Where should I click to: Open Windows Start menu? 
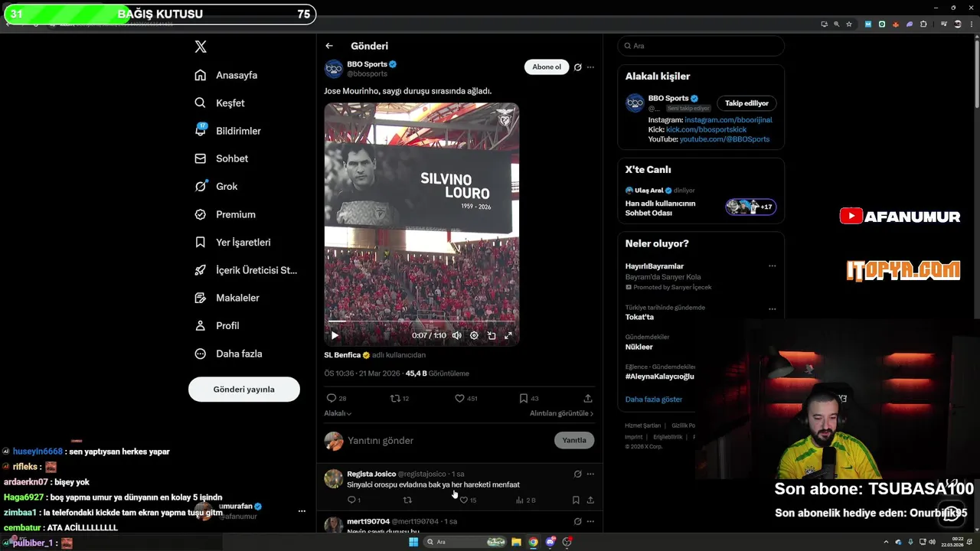click(x=413, y=542)
